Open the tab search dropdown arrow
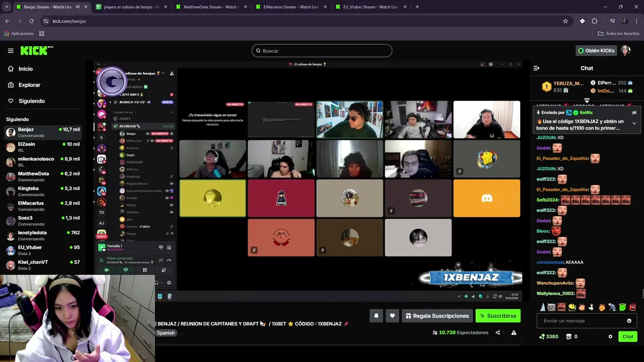644x362 pixels. click(x=6, y=7)
